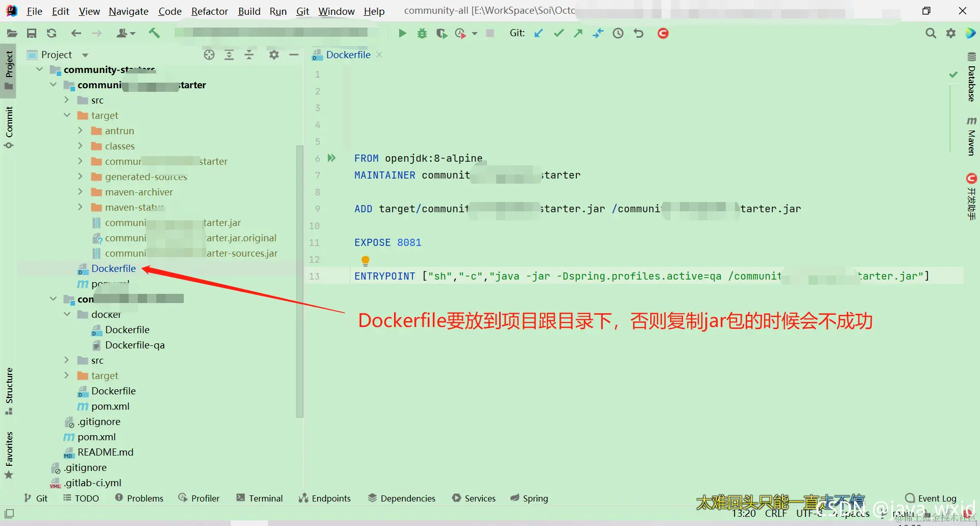Collapse the community-starters root node
The width and height of the screenshot is (980, 526).
39,69
